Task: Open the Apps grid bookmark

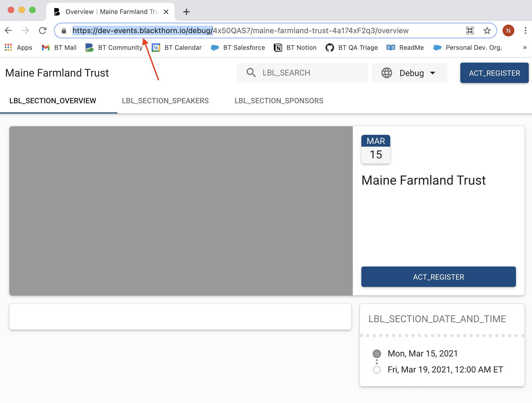Action: tap(18, 48)
